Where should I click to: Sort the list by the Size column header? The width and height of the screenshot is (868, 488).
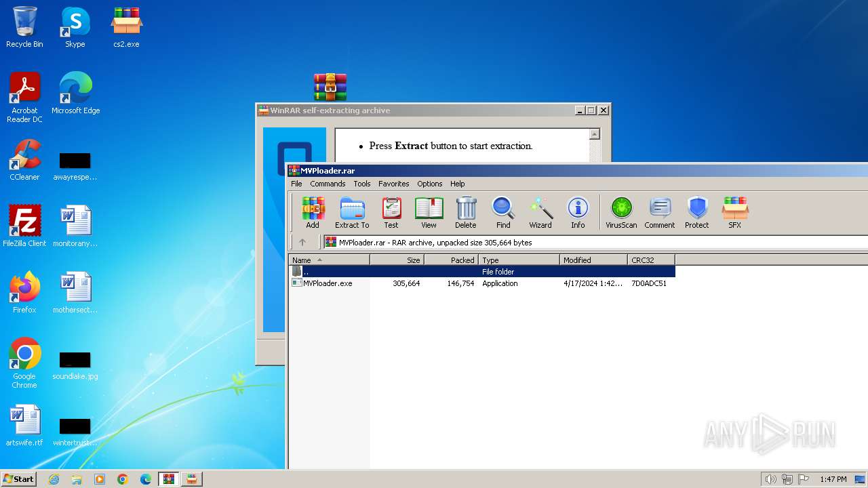click(397, 260)
